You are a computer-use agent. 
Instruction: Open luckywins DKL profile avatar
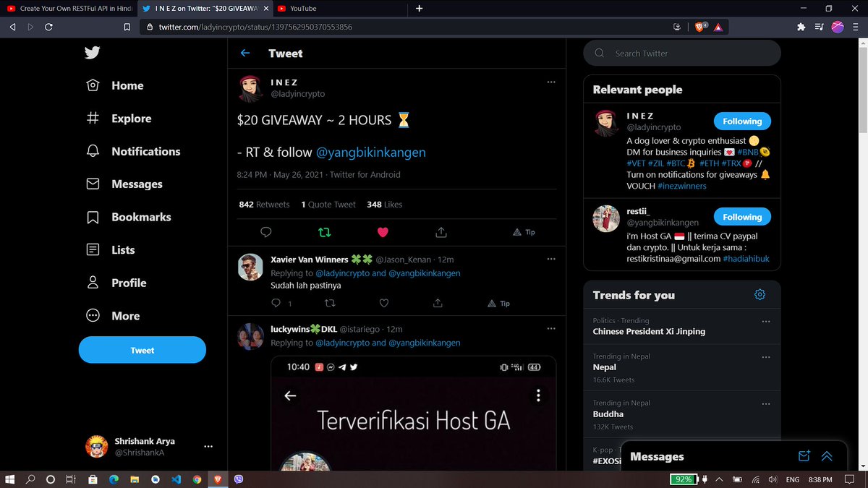pos(250,337)
